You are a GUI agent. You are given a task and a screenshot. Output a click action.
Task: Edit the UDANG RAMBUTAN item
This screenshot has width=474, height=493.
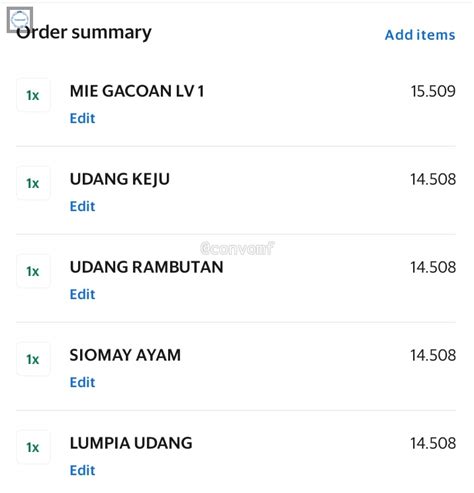(82, 294)
